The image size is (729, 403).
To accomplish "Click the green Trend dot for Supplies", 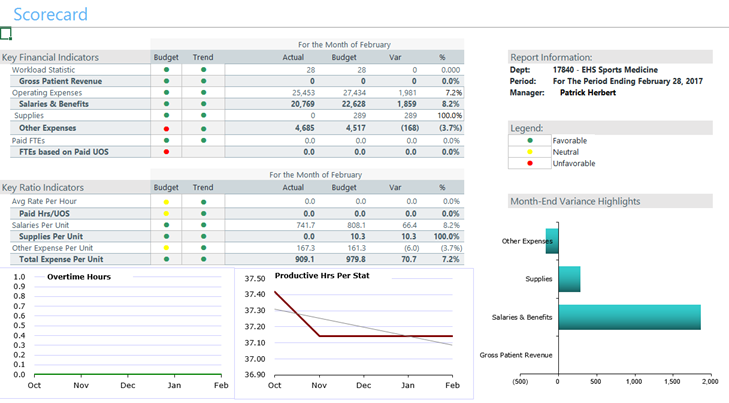I will tap(203, 116).
